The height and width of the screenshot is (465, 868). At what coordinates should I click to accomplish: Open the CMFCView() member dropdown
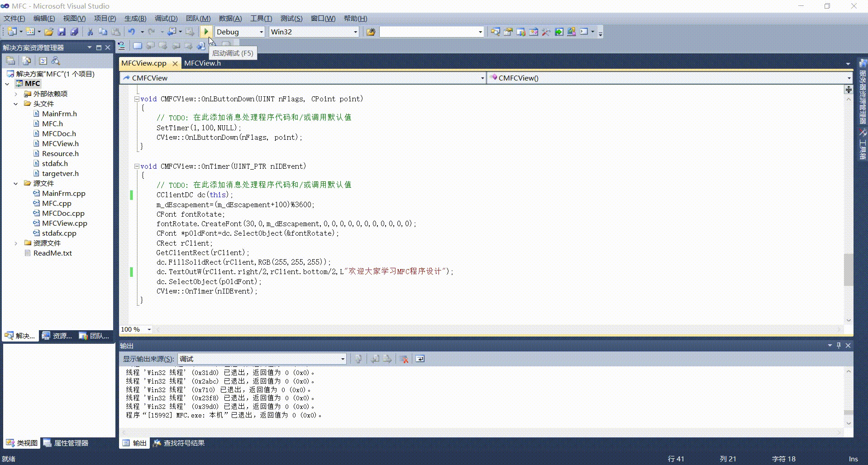849,78
